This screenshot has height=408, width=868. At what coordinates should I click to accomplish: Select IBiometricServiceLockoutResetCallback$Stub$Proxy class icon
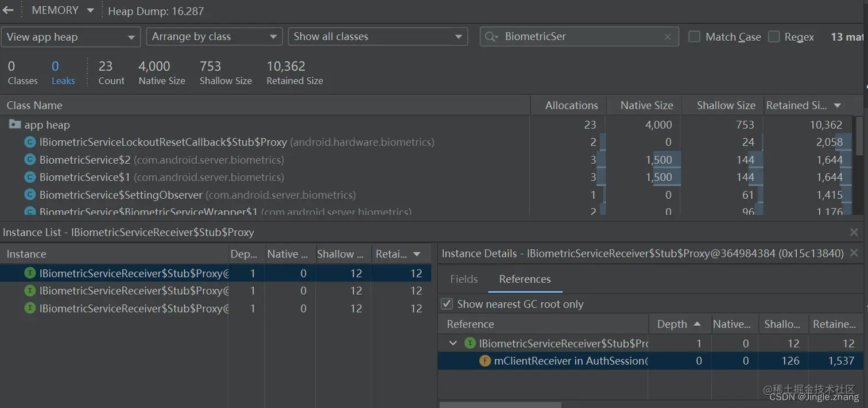tap(30, 142)
